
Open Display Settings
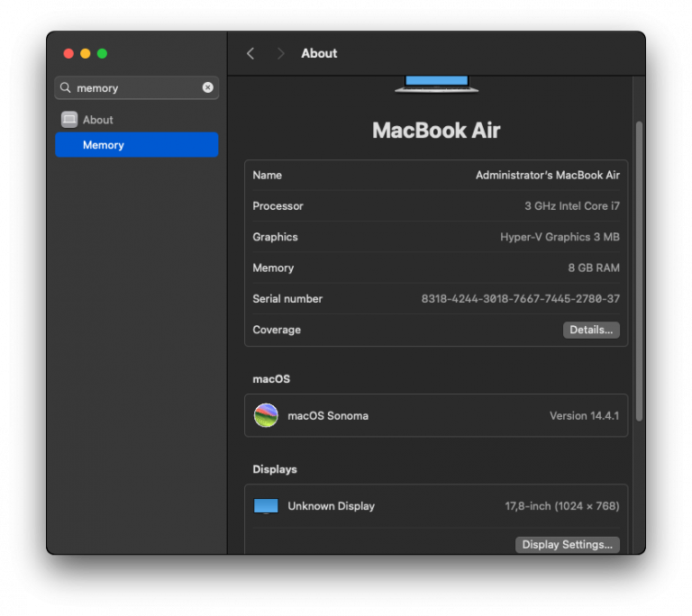tap(567, 544)
